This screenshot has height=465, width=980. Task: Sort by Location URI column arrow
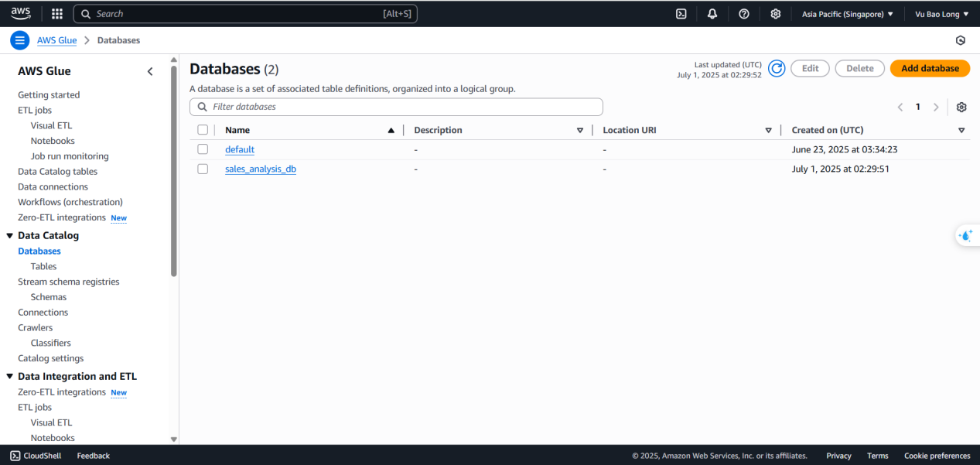coord(768,130)
